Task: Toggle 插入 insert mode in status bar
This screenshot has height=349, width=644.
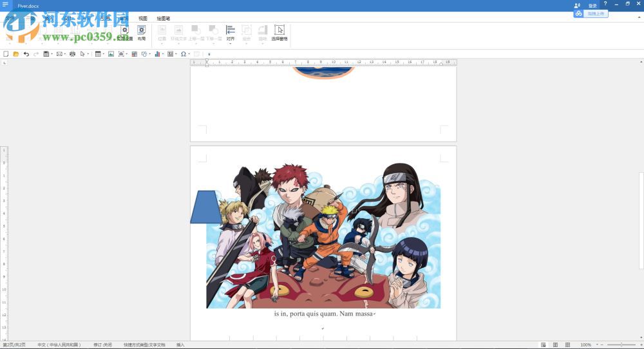Action: coord(180,345)
